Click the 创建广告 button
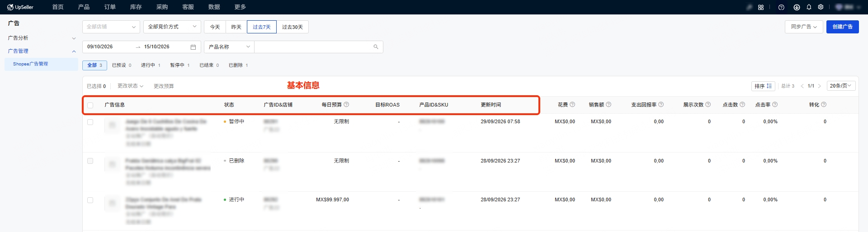 pos(843,27)
